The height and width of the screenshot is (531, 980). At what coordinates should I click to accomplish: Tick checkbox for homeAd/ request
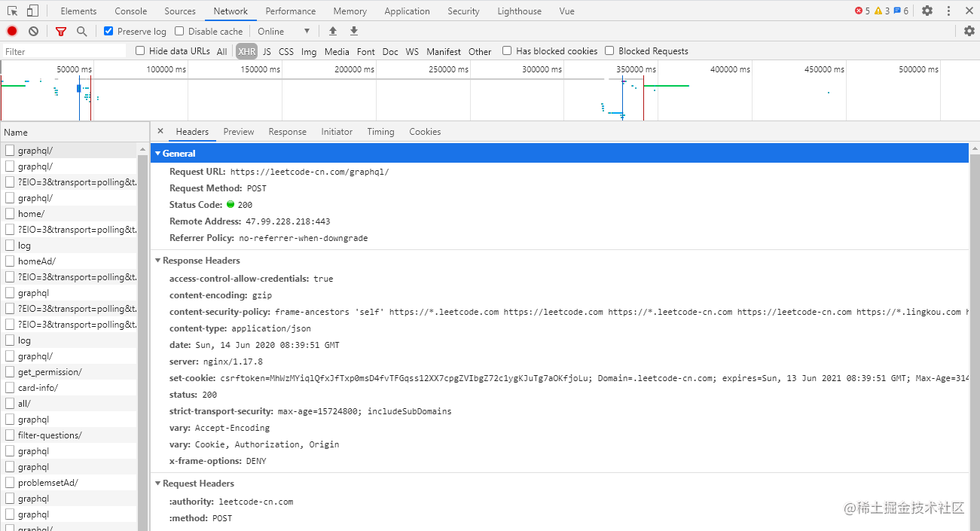(x=10, y=261)
